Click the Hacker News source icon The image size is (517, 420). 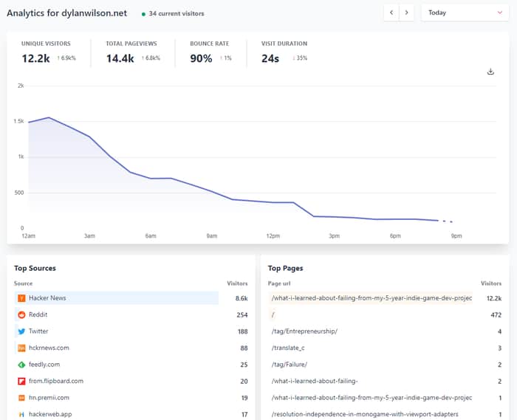(x=21, y=298)
